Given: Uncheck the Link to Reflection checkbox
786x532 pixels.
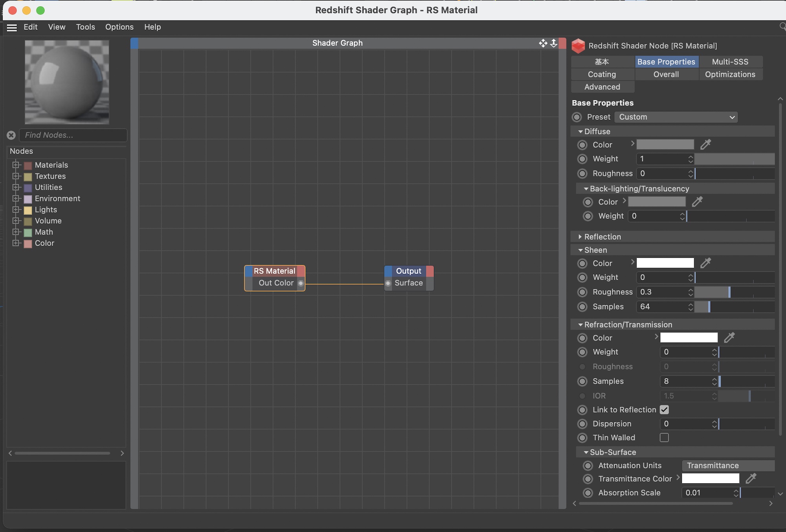Looking at the screenshot, I should click(664, 410).
